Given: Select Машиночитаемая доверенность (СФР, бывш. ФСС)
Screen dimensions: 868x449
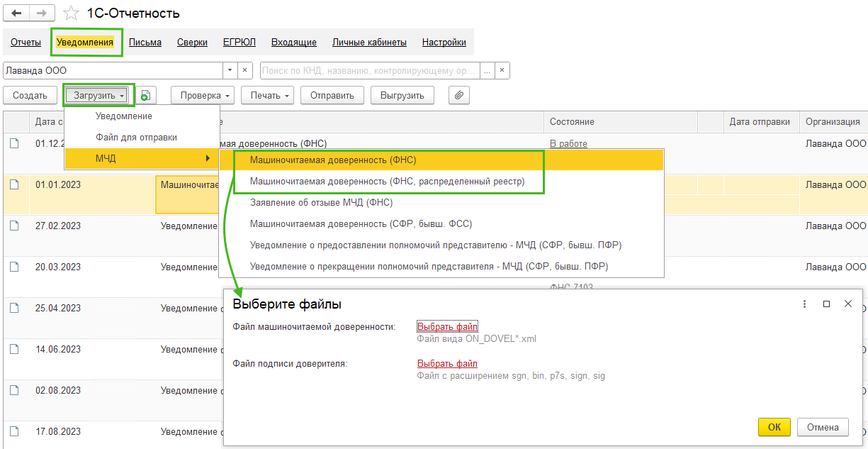Looking at the screenshot, I should point(441,224).
